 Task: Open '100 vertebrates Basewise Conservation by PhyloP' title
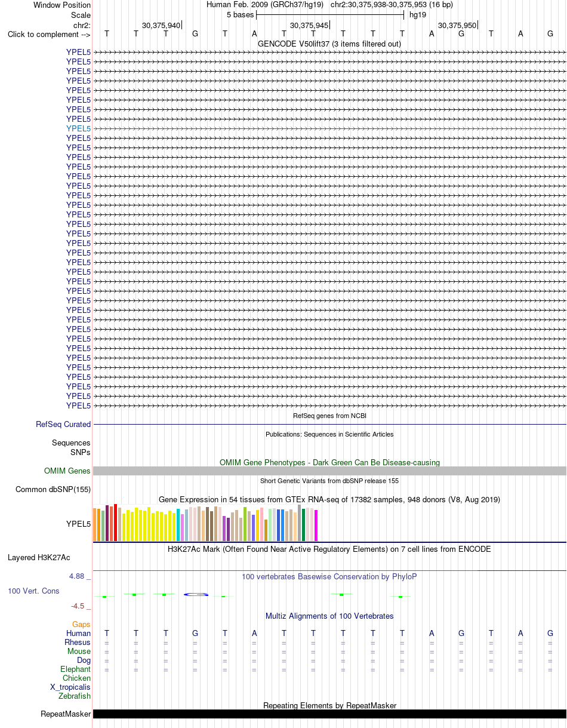tap(329, 577)
